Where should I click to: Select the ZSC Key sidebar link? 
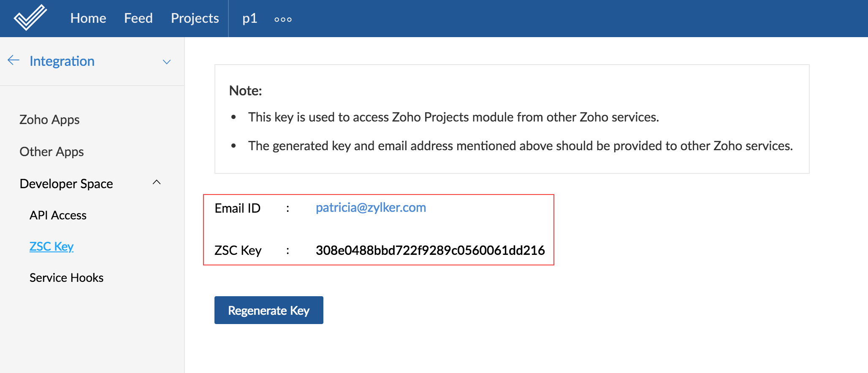click(52, 246)
